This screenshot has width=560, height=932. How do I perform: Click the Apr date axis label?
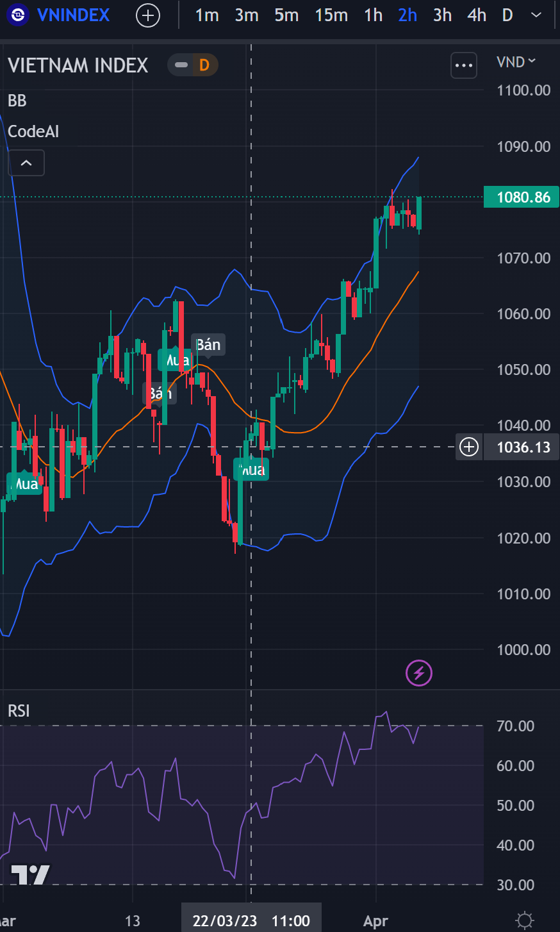[375, 921]
